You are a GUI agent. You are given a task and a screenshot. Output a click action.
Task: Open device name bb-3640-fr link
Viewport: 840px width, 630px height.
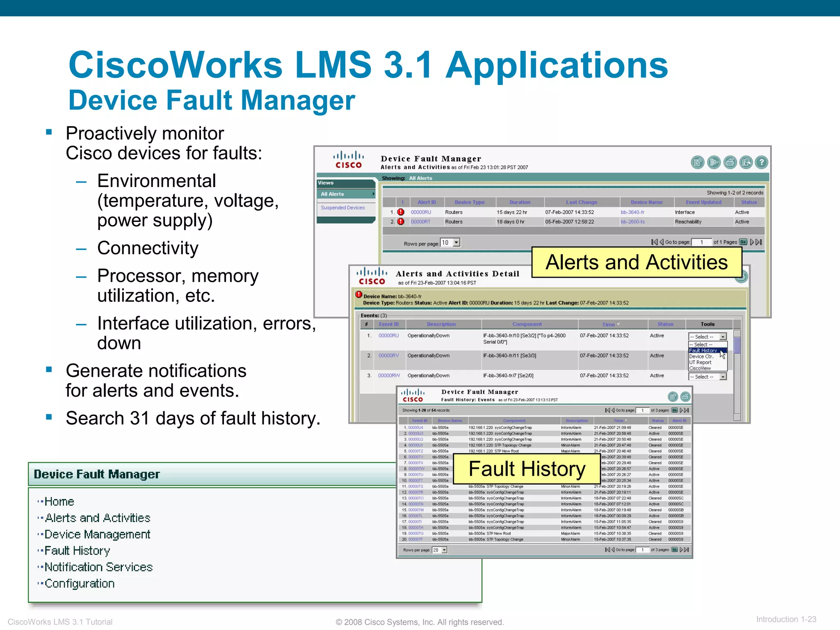coord(632,212)
